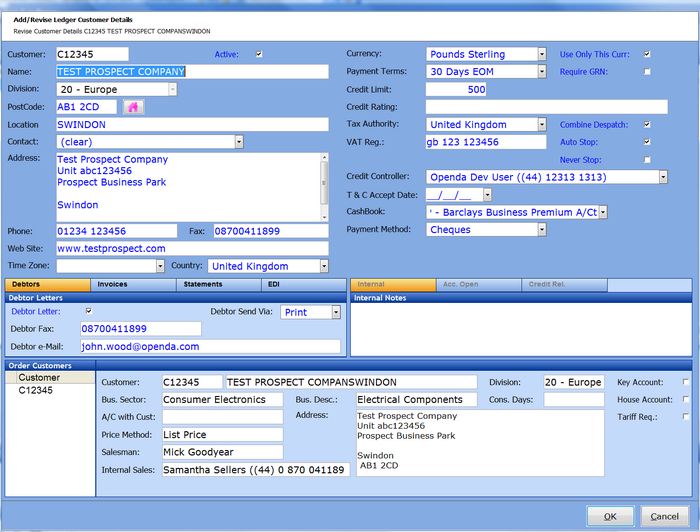Screen dimensions: 700x532
Task: Click the empty Credit Rating field
Action: 547,107
